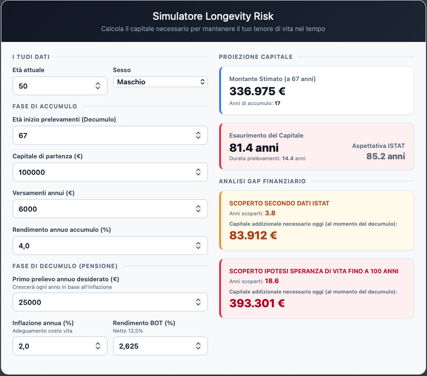Viewport: 427px width, 376px height.
Task: Click the Capitale di partenza input field
Action: (x=110, y=172)
